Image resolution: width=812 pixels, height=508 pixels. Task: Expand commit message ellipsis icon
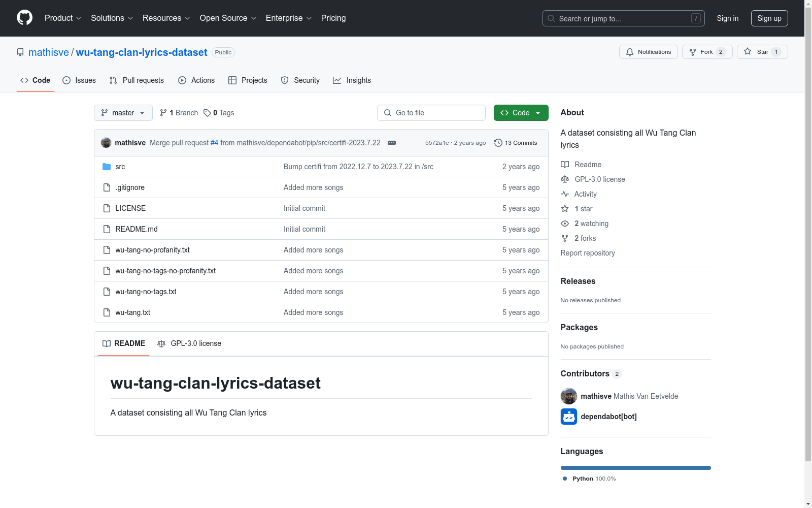[392, 143]
